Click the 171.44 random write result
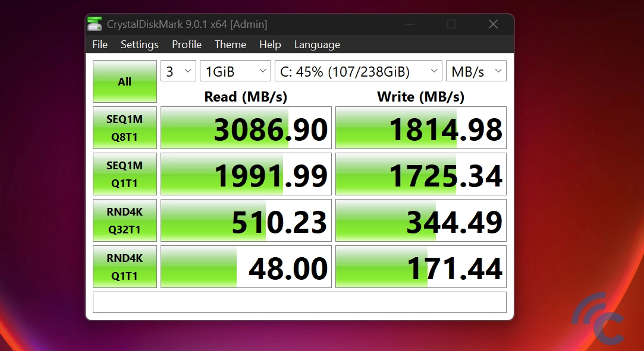 tap(421, 267)
